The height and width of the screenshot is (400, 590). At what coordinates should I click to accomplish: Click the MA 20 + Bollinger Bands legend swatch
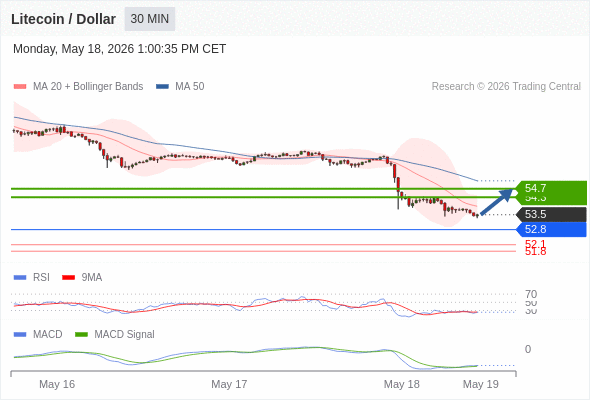pyautogui.click(x=20, y=87)
